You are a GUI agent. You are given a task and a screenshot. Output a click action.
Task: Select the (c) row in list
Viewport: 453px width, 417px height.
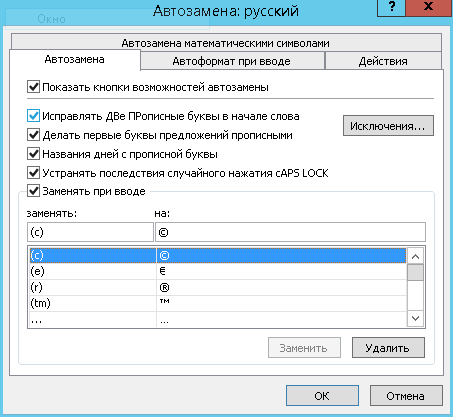pos(218,255)
